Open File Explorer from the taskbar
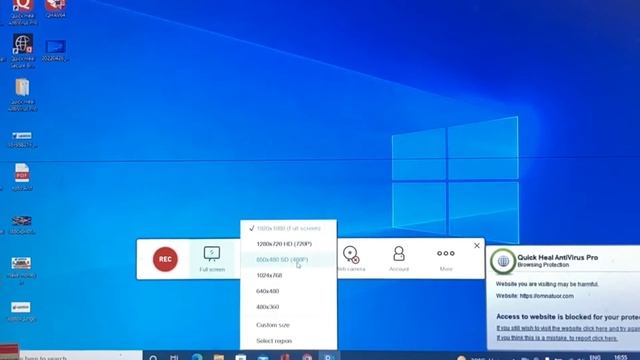Viewport: 640px width, 360px height. (219, 357)
